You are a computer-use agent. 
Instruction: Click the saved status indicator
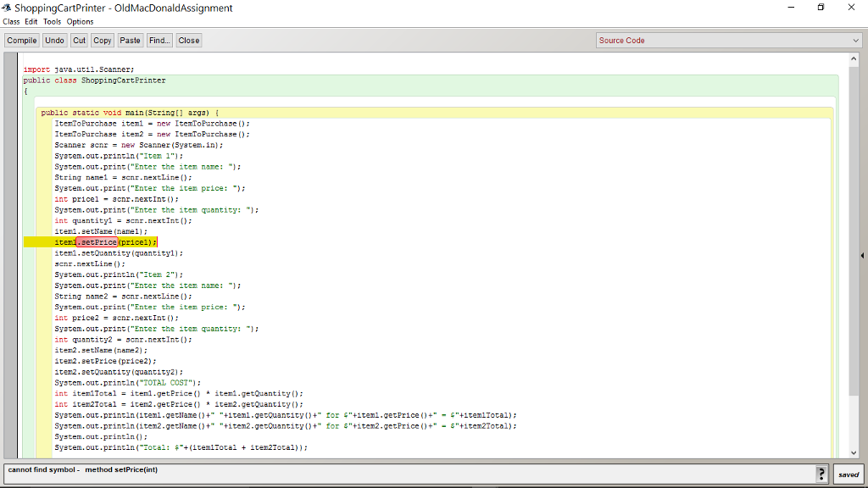[x=849, y=474]
